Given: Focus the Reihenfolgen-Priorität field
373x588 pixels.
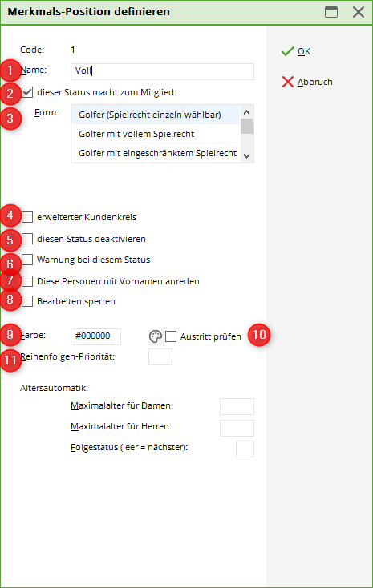Looking at the screenshot, I should 160,356.
